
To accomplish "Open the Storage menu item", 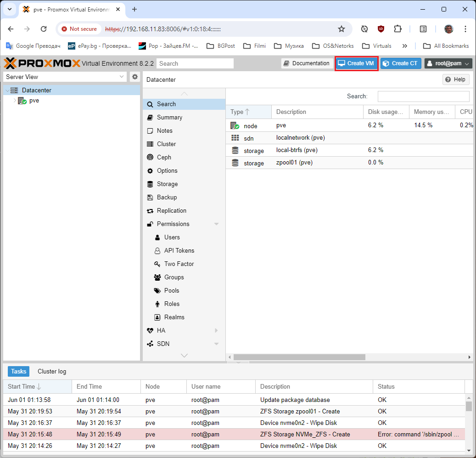I will pyautogui.click(x=184, y=184).
